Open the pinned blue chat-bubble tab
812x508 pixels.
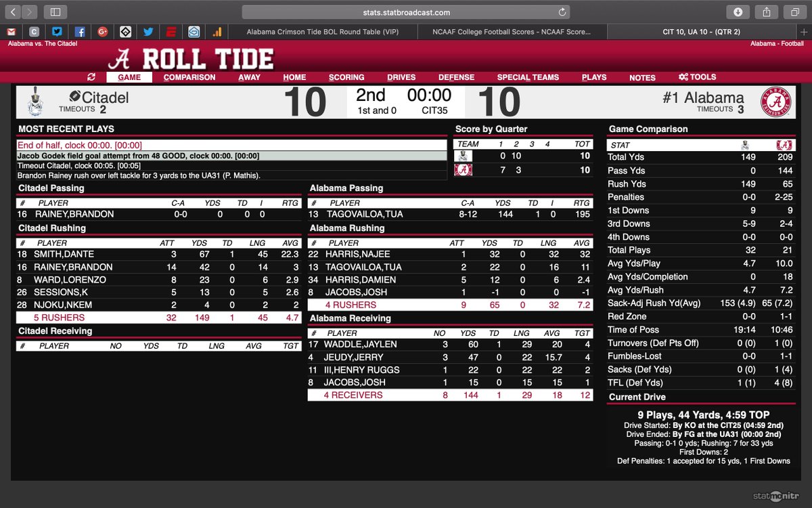coord(57,31)
